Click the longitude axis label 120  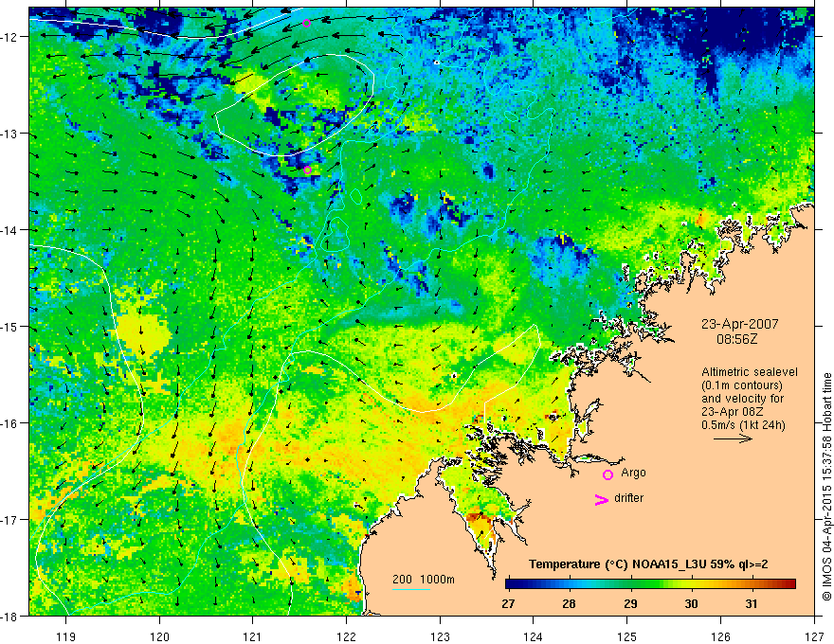[x=159, y=636]
